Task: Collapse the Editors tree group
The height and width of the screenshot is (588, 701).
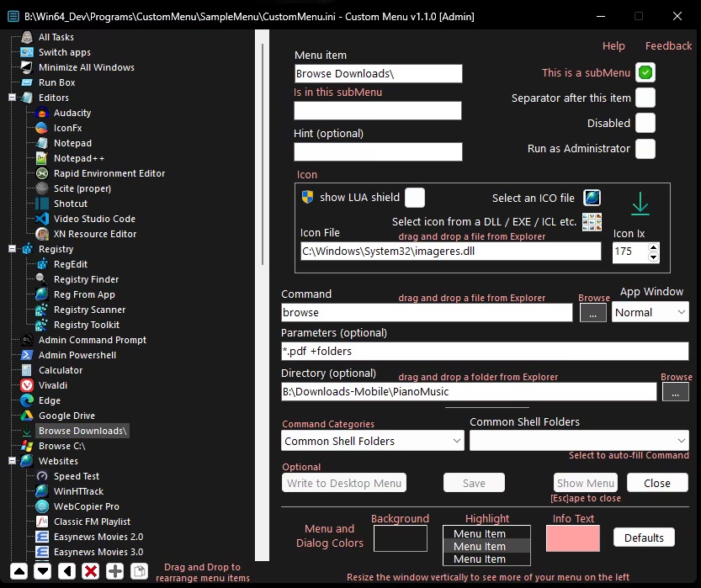Action: click(x=13, y=98)
